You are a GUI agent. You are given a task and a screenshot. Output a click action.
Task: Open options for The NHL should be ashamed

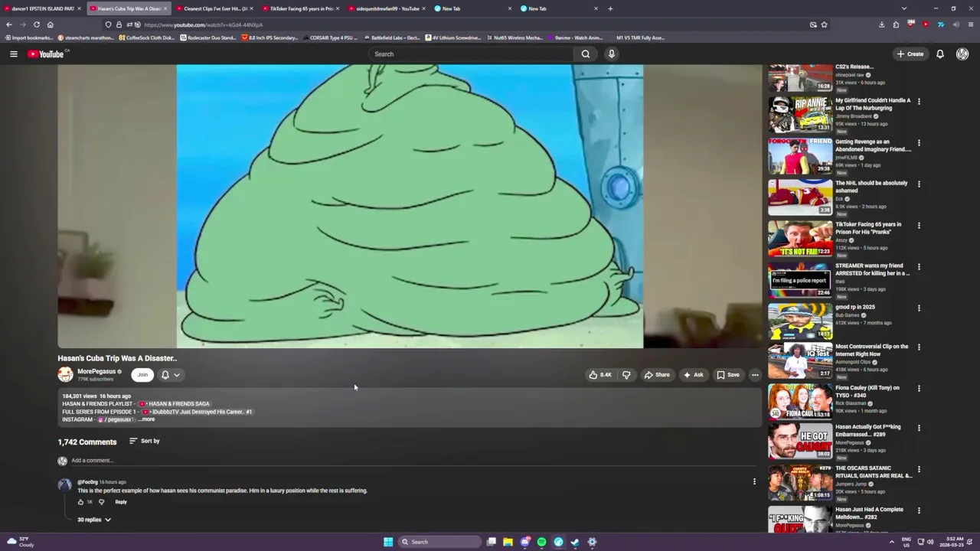click(x=919, y=184)
